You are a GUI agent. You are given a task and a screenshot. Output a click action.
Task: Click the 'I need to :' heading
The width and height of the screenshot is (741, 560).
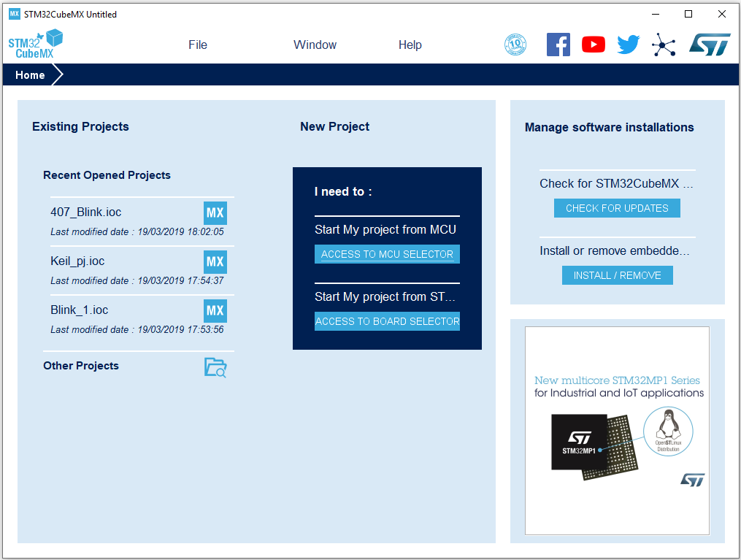coord(343,192)
